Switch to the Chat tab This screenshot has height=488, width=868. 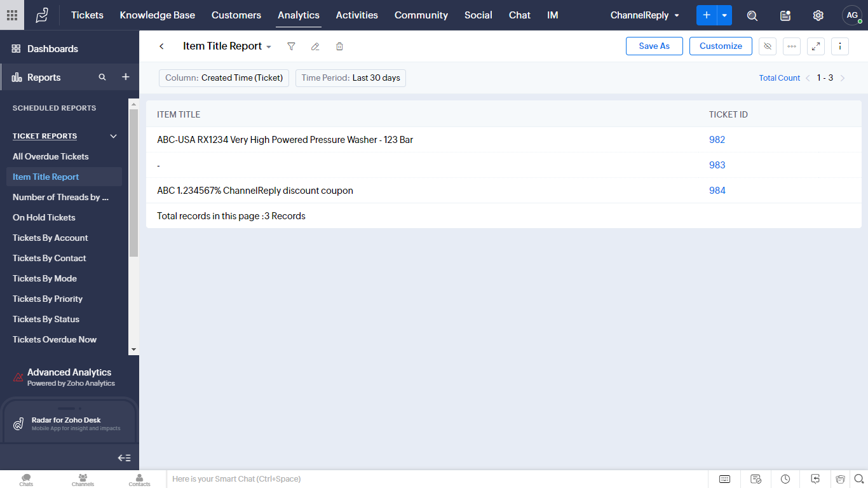click(520, 15)
